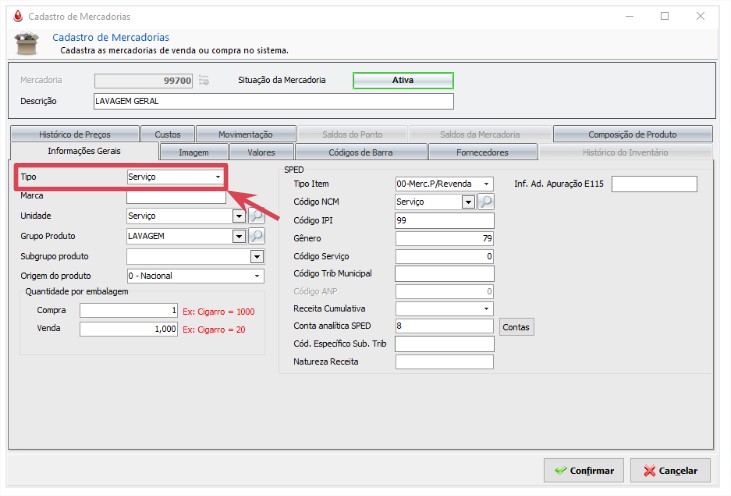This screenshot has width=731, height=496.
Task: Open the Composição de Produto tab
Action: click(x=632, y=134)
